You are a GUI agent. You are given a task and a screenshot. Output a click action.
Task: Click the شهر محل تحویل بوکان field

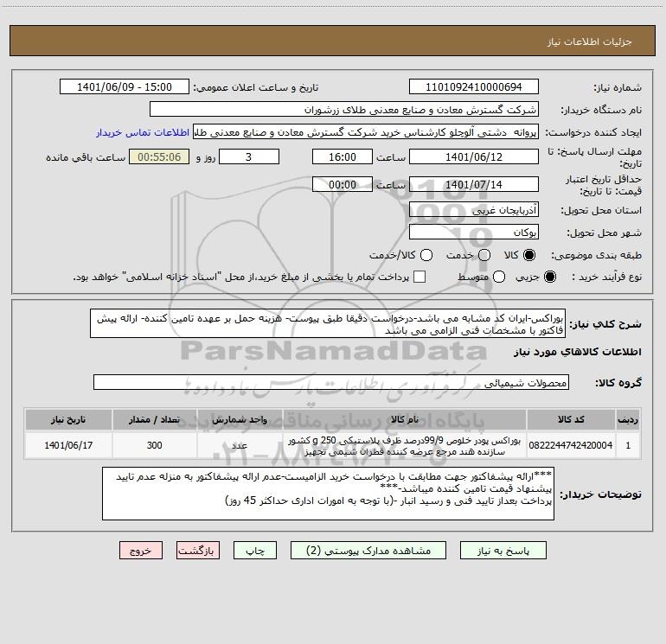click(x=474, y=233)
